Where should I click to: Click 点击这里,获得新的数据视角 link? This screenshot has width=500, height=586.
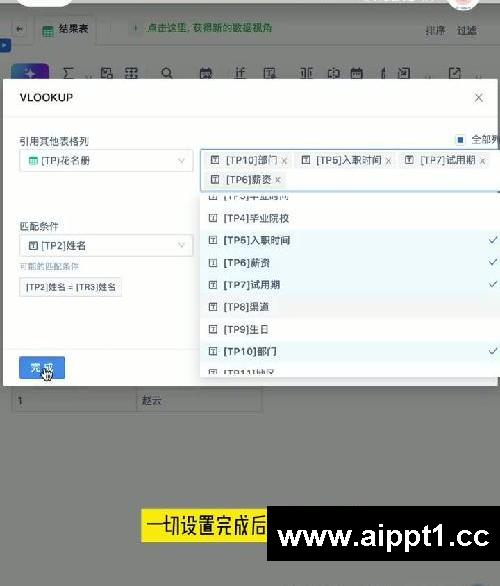209,28
